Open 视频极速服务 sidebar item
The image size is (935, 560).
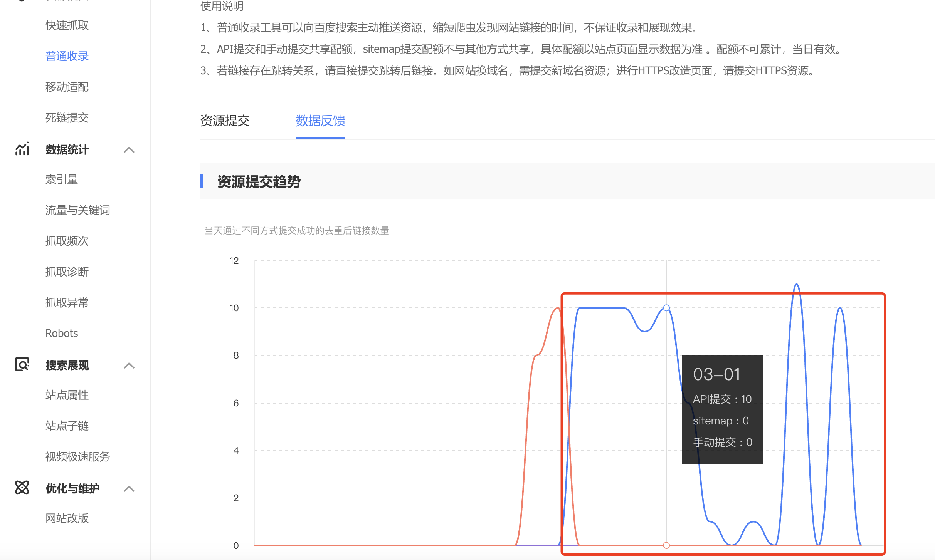point(78,457)
